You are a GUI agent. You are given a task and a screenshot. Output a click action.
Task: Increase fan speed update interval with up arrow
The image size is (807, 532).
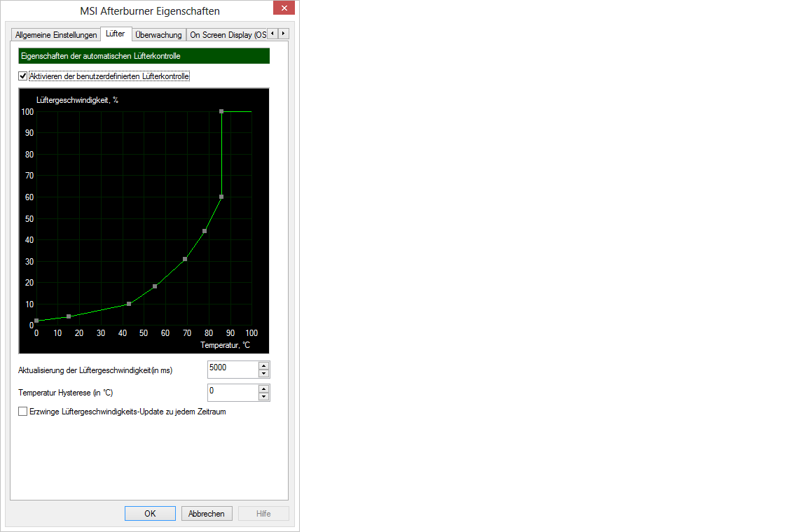click(x=264, y=366)
